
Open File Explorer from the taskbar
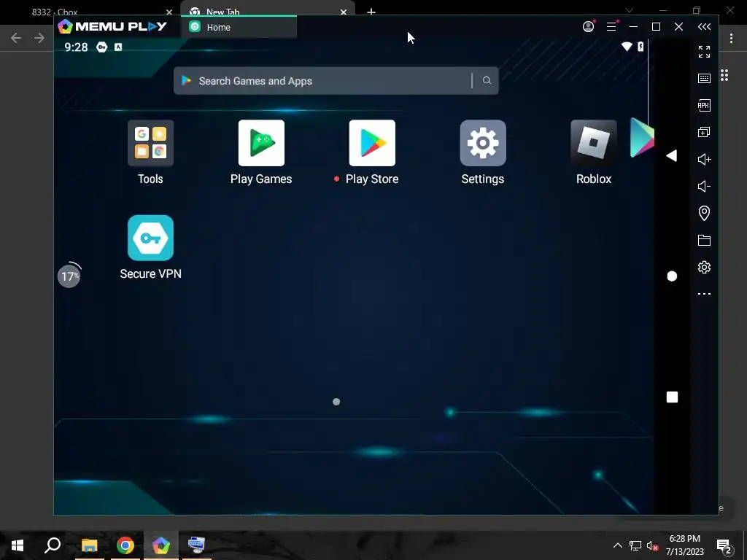pyautogui.click(x=89, y=545)
